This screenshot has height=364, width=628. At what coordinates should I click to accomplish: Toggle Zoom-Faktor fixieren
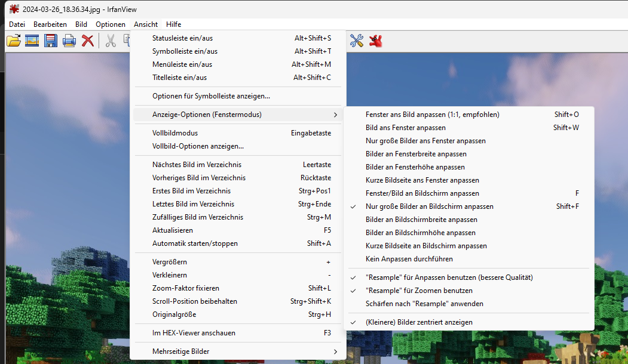click(x=238, y=288)
